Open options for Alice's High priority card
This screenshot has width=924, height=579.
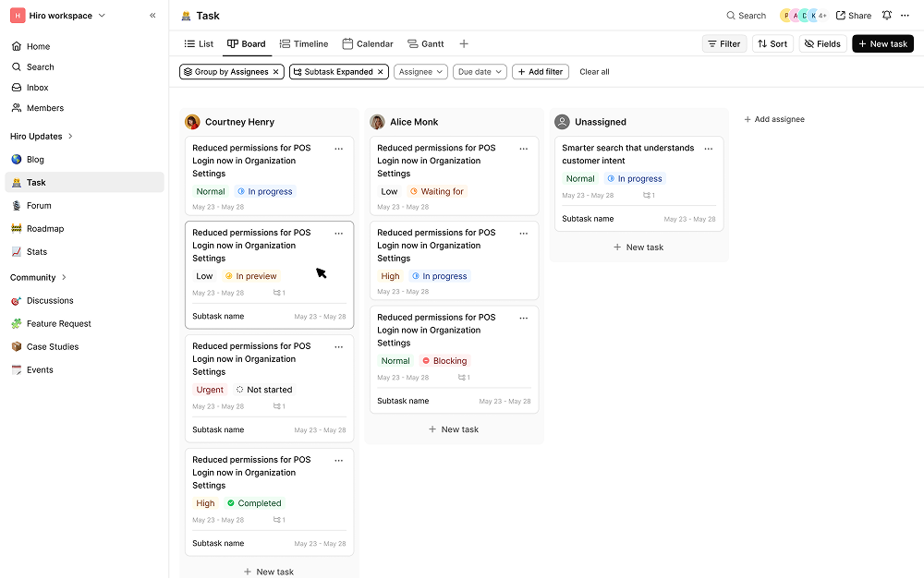click(x=524, y=234)
